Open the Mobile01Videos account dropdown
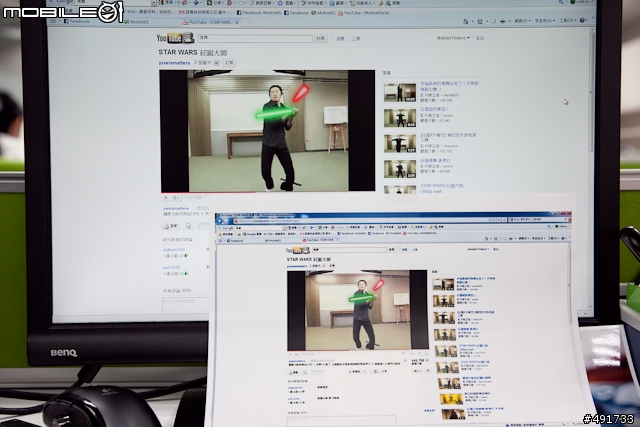Viewport: 640px width, 427px height. coord(453,38)
